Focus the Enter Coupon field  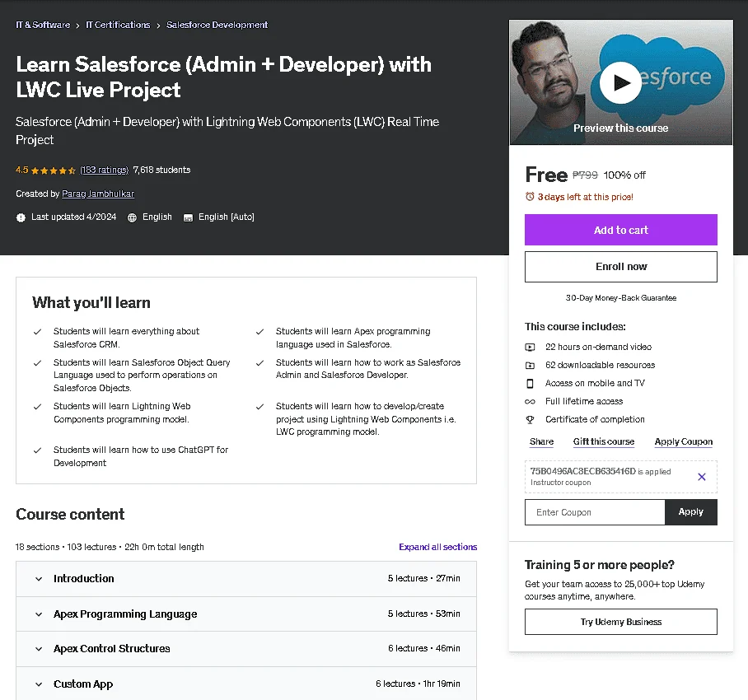coord(595,512)
